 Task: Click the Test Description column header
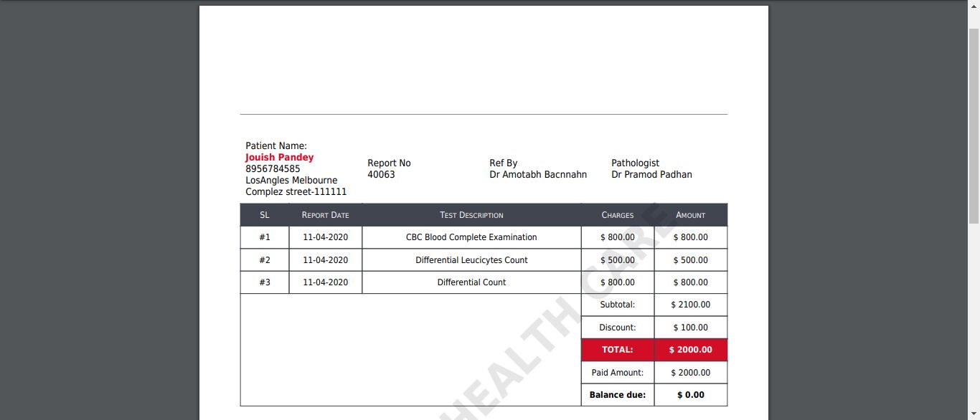(471, 215)
